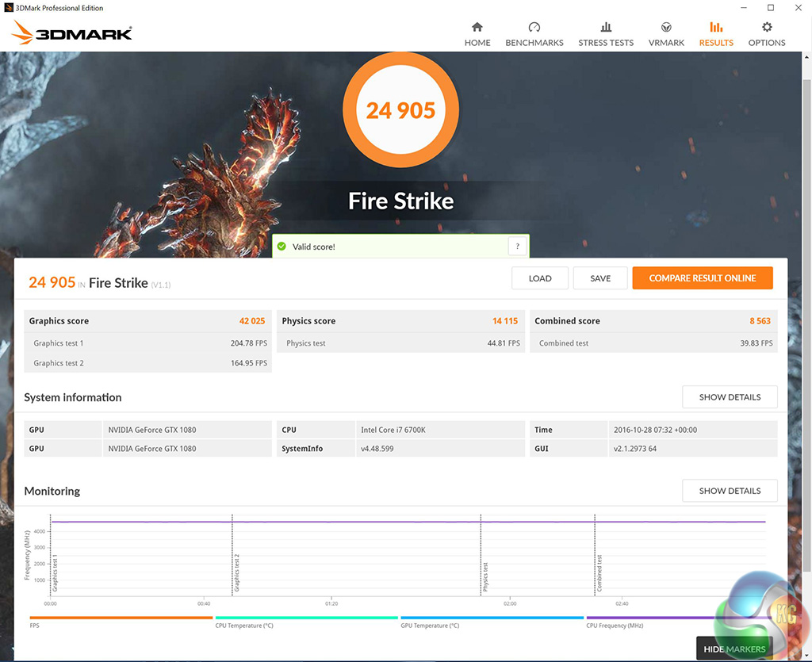Click the purple CPU frequency line in chart
This screenshot has height=662, width=812.
408,522
